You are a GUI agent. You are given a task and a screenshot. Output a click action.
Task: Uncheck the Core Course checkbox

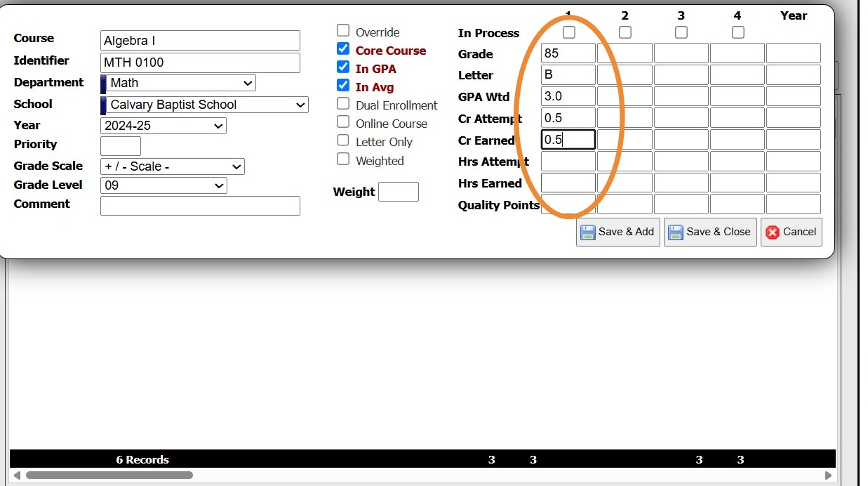tap(343, 48)
